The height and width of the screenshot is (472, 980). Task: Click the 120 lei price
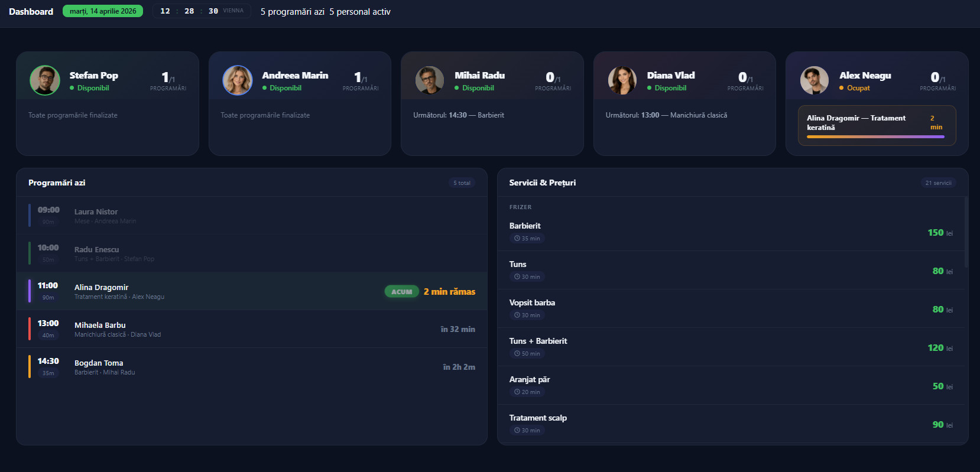click(940, 348)
